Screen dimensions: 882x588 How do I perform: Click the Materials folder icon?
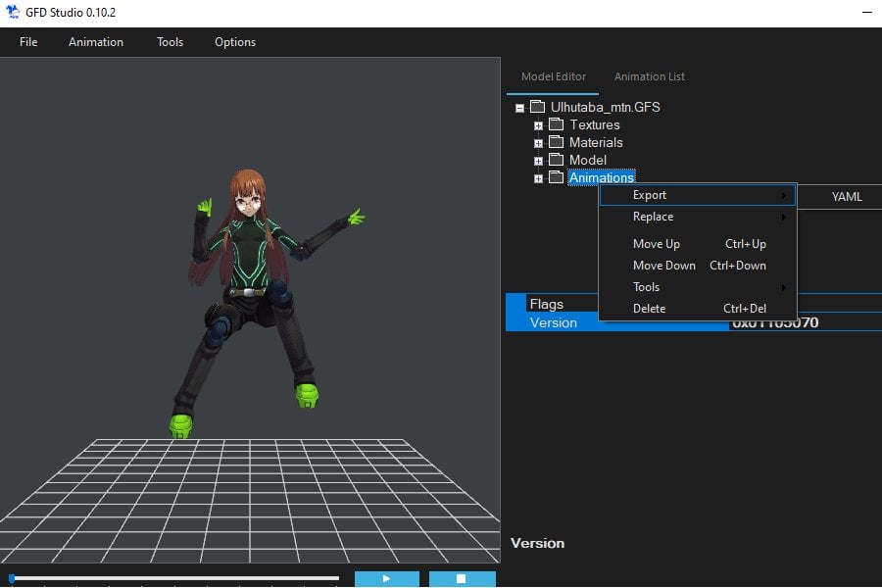coord(557,142)
